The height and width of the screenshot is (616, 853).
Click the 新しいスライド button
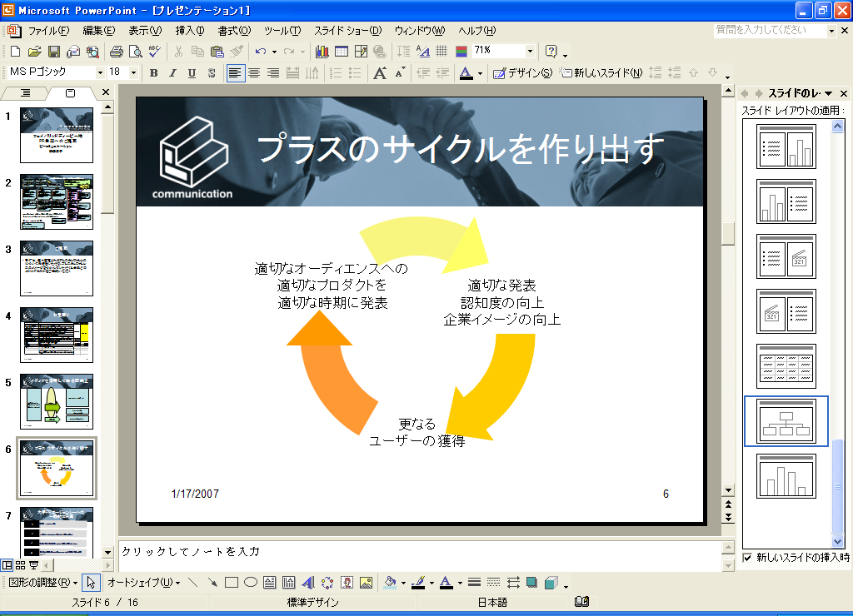tap(601, 73)
